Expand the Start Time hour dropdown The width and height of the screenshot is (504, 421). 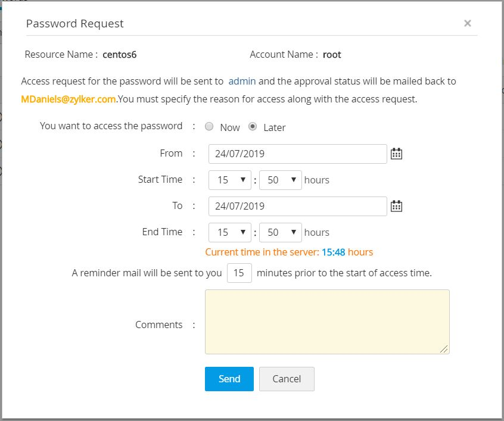[x=230, y=180]
